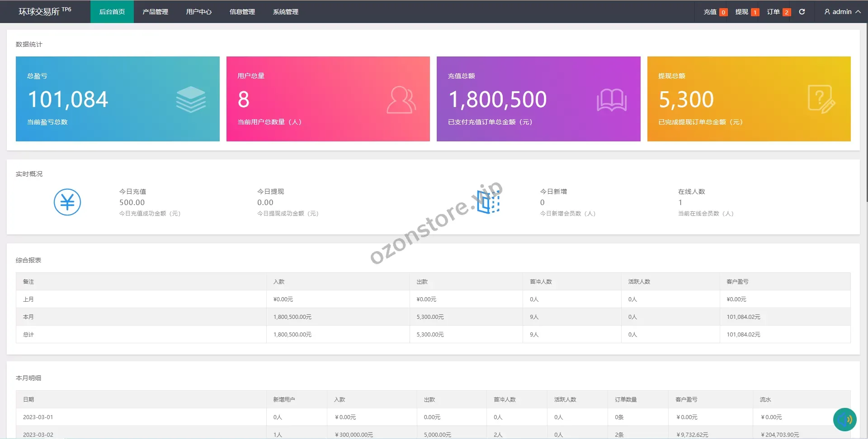Screen dimensions: 868x439
Task: Click the stacked layers icon on profit card
Action: (191, 99)
